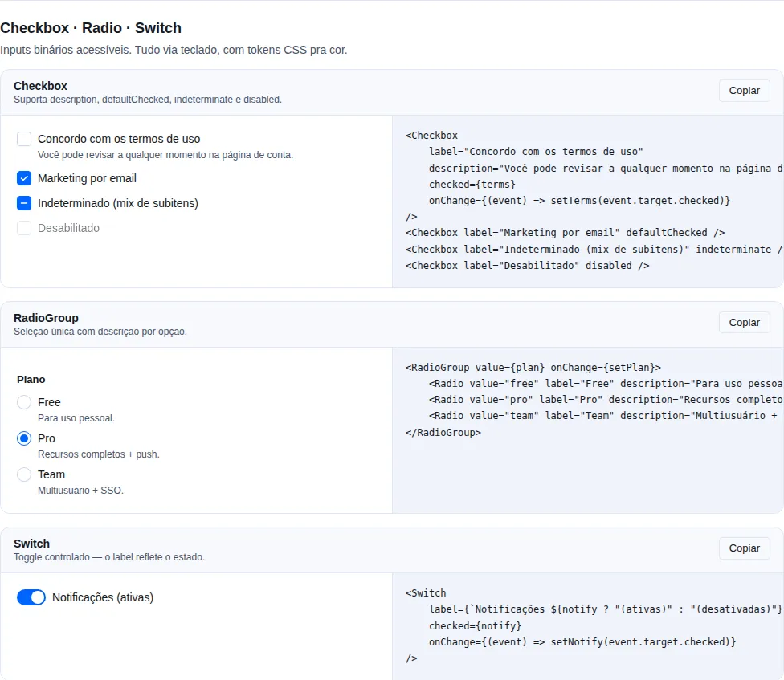Click the 'Toggle controlado' subtitle text
This screenshot has width=784, height=680.
(x=109, y=557)
